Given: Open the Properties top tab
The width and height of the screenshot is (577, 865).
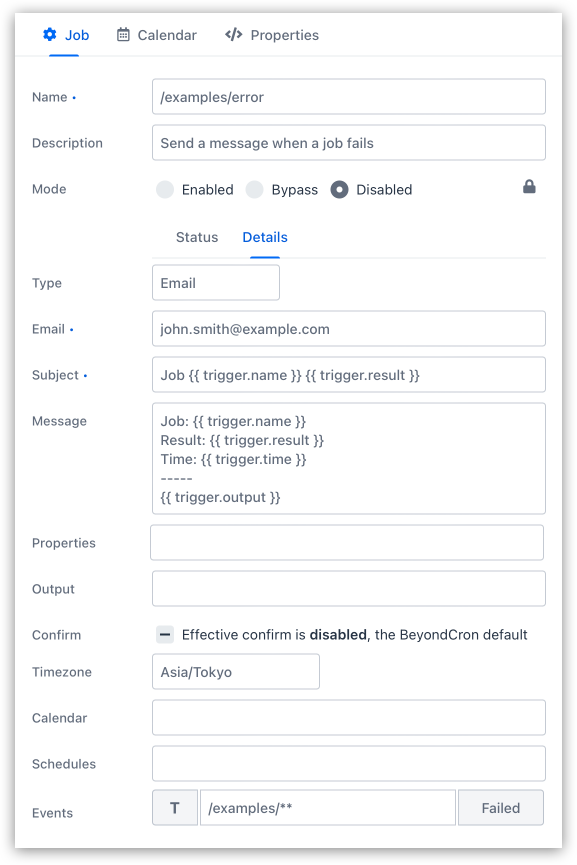Looking at the screenshot, I should pos(272,35).
